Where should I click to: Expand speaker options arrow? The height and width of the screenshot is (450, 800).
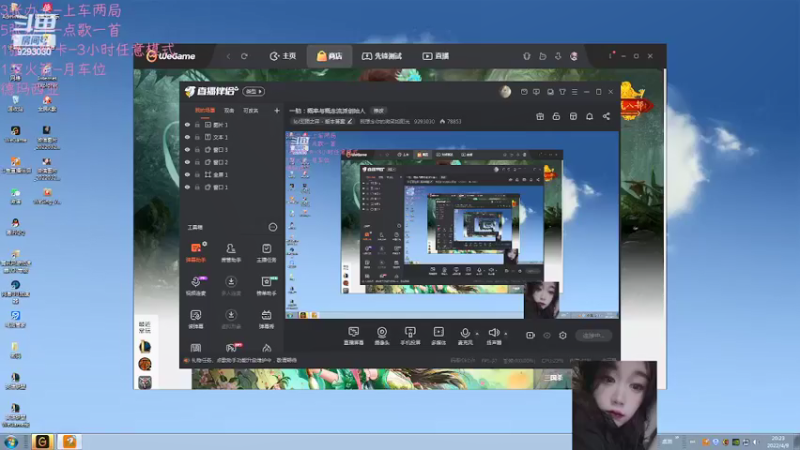[506, 334]
